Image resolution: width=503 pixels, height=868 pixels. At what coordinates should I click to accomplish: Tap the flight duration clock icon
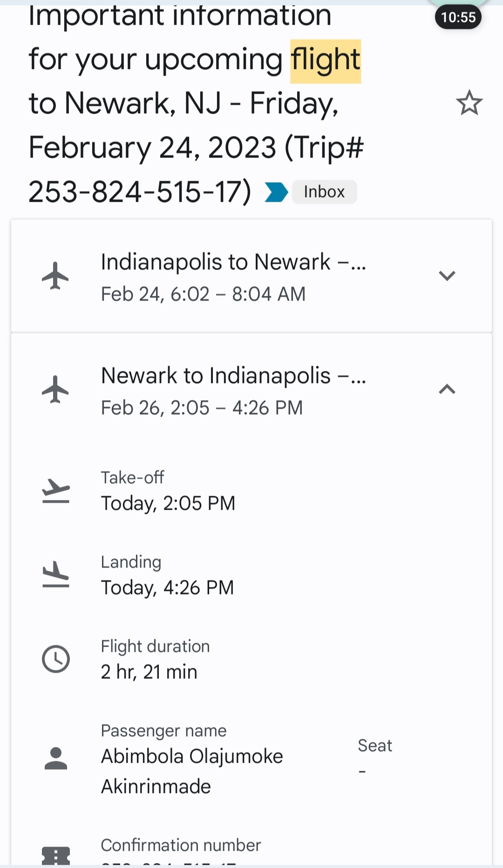click(56, 659)
